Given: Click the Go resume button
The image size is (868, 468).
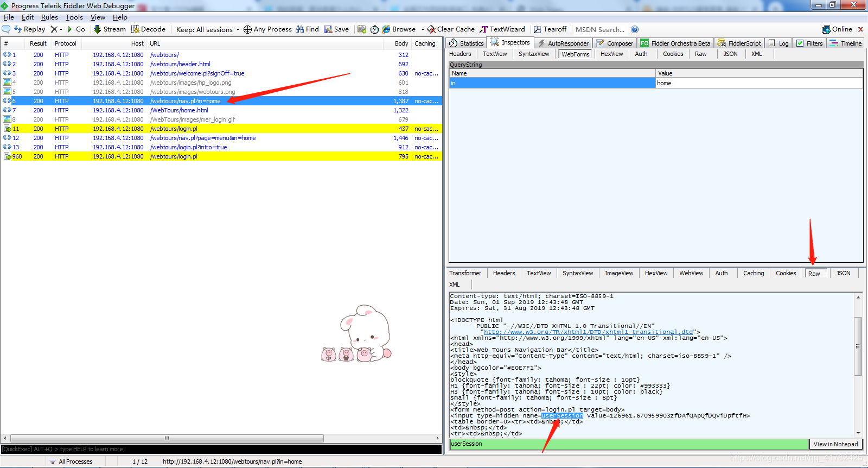Looking at the screenshot, I should click(x=76, y=29).
